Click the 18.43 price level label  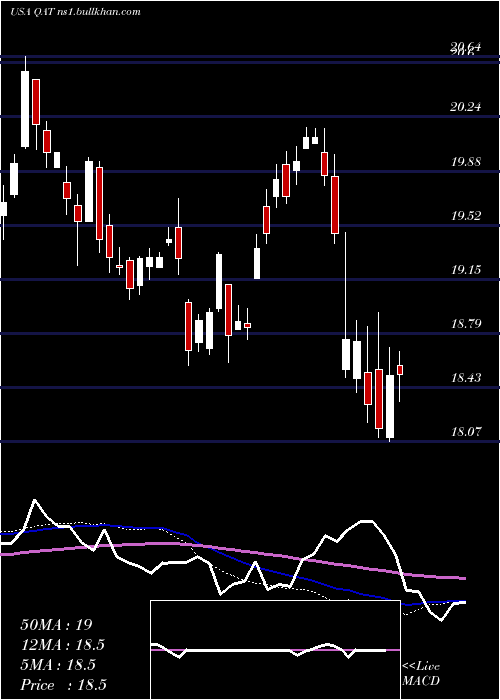(466, 379)
